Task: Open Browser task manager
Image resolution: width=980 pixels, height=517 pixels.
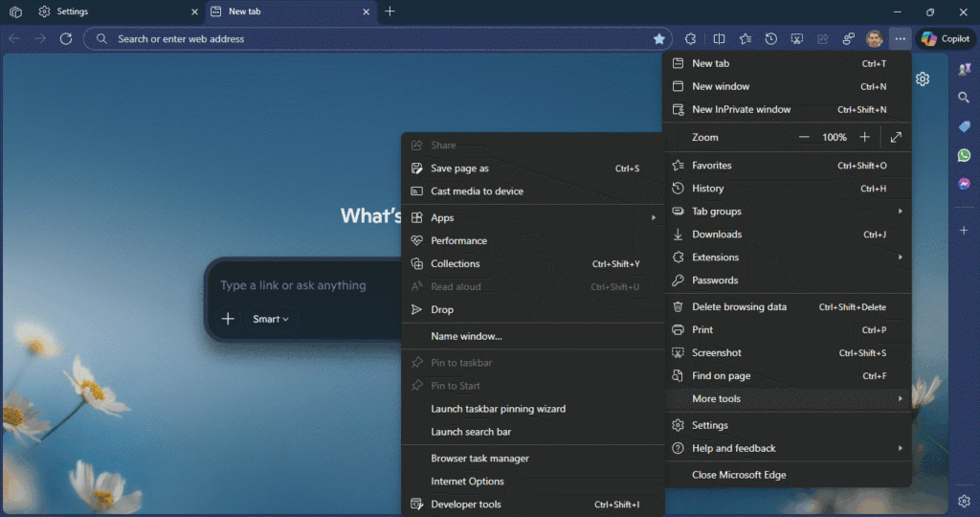Action: click(x=532, y=459)
